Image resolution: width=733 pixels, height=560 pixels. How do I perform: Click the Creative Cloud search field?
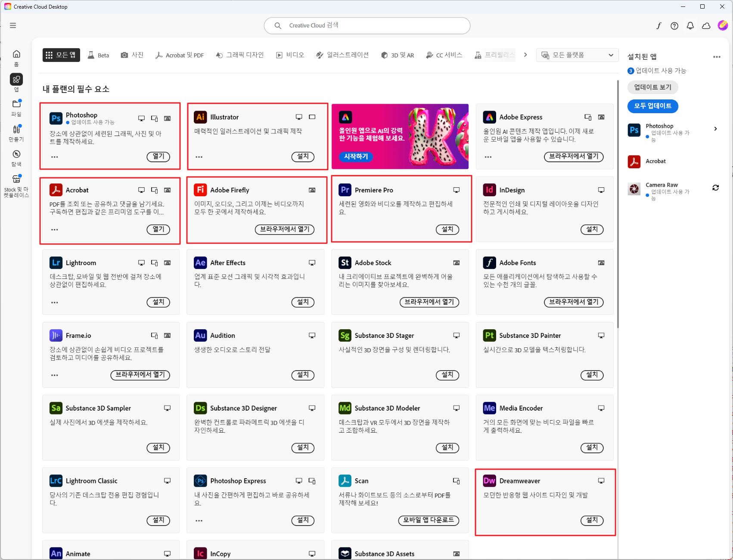367,26
